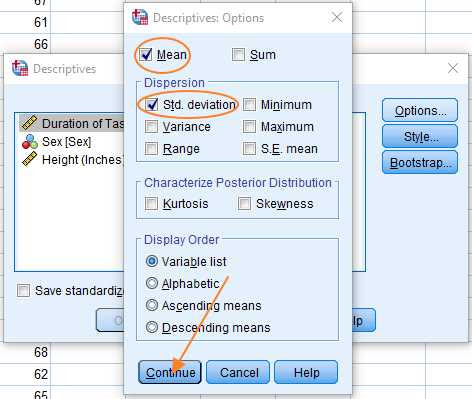Toggle the Std. deviation checkbox

(152, 105)
